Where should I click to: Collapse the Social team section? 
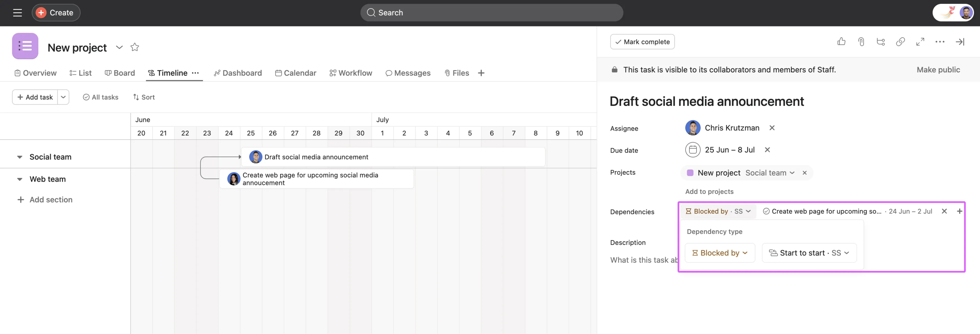point(20,157)
